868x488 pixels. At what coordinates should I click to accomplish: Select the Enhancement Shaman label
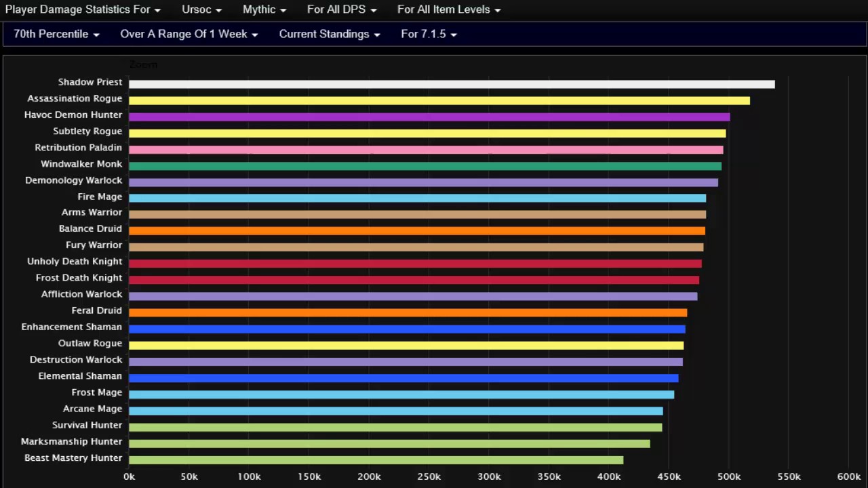tap(71, 327)
